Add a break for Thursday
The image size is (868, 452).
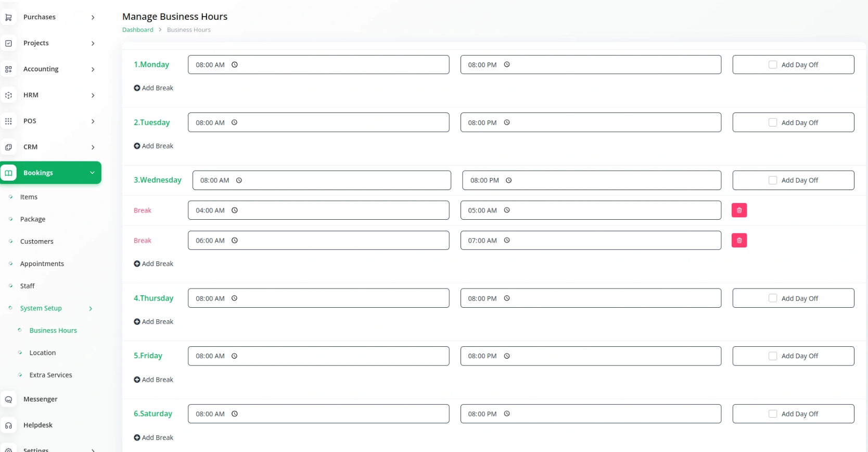(x=154, y=322)
